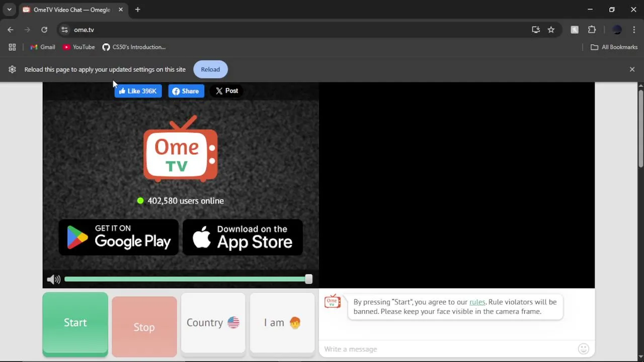This screenshot has height=362, width=644.
Task: Mute the volume speaker icon
Action: [53, 280]
